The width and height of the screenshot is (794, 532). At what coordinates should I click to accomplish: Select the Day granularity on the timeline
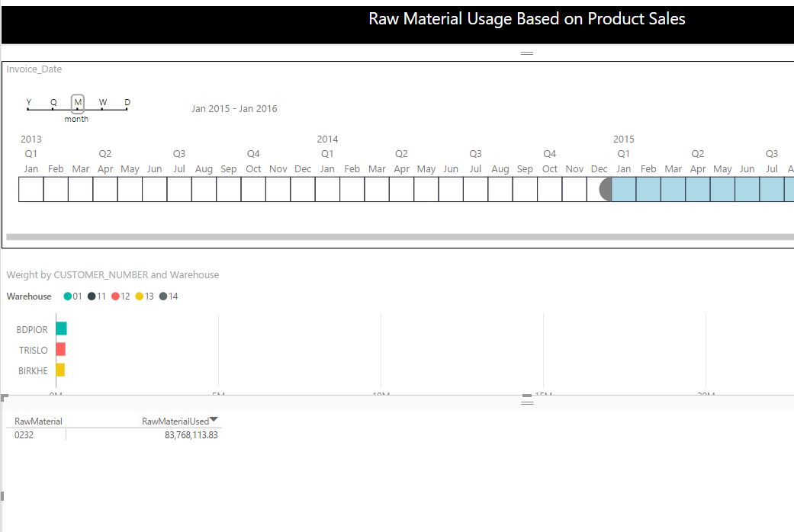click(127, 103)
